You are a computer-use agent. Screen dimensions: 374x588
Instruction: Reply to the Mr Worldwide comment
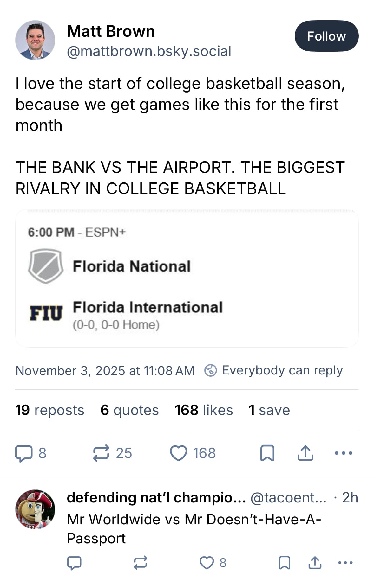pyautogui.click(x=74, y=563)
